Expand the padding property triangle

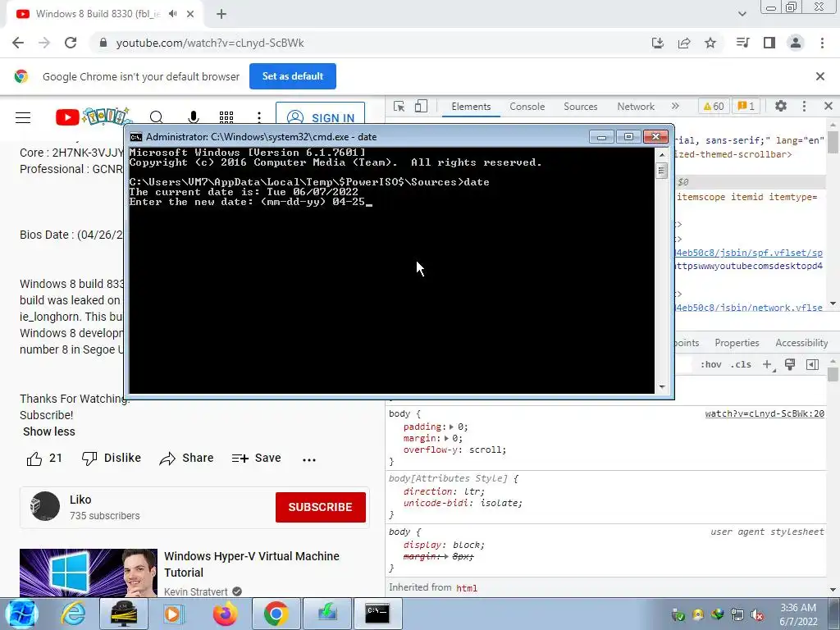tap(452, 427)
